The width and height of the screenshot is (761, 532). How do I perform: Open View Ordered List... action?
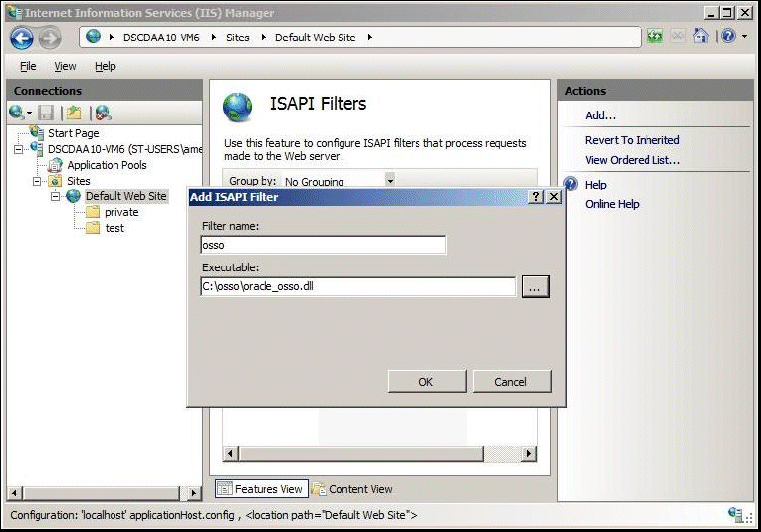pyautogui.click(x=633, y=160)
